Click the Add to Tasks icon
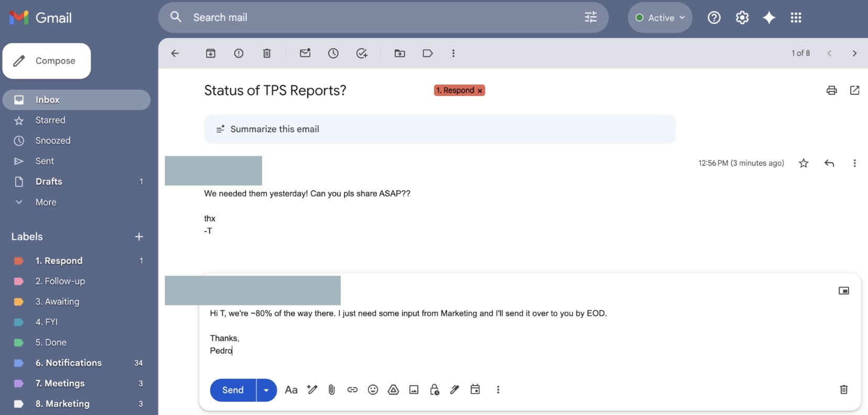868x415 pixels. 362,53
